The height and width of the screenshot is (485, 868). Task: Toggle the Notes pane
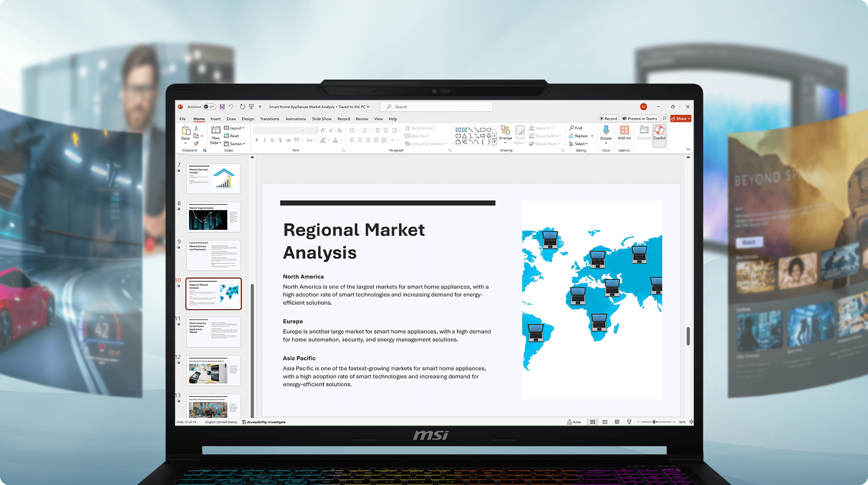[575, 422]
